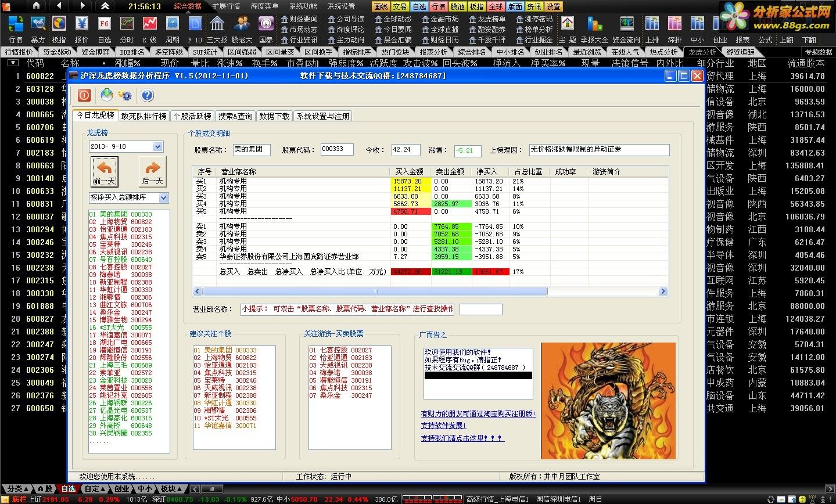Select the 游资追踪 tab in main window

coord(740,52)
